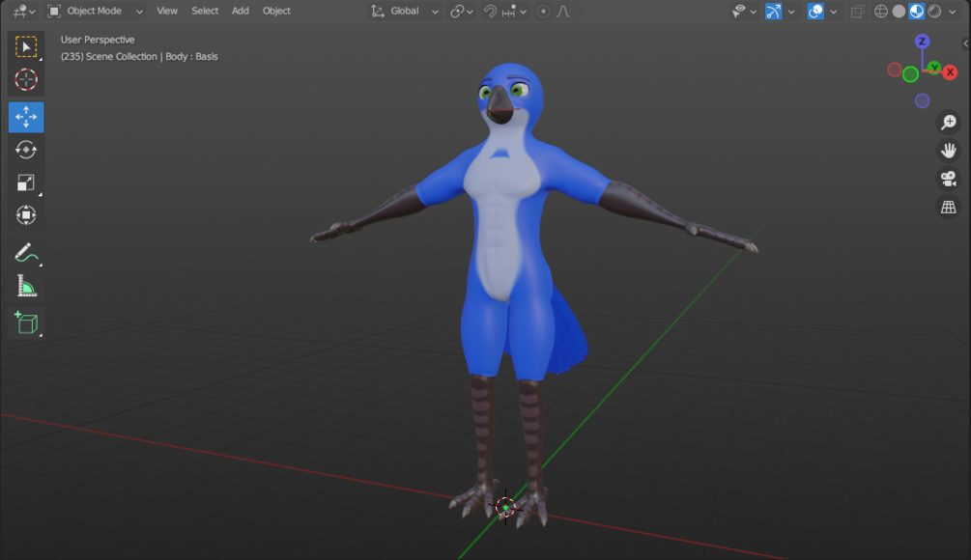Select the Add Cube tool
Viewport: 971px width, 560px height.
coord(26,323)
